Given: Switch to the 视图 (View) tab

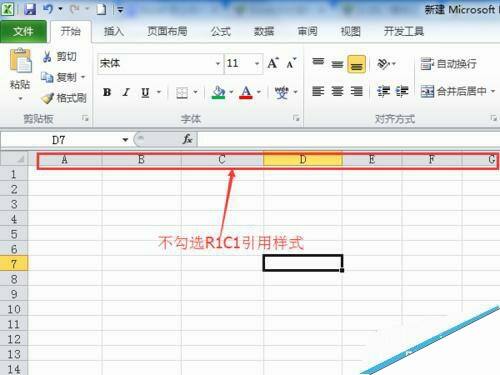Looking at the screenshot, I should pyautogui.click(x=351, y=32).
